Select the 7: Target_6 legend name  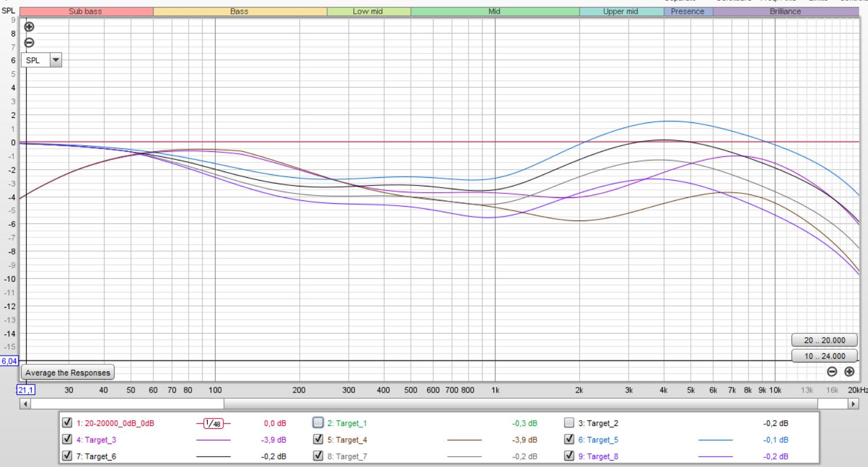[x=96, y=457]
